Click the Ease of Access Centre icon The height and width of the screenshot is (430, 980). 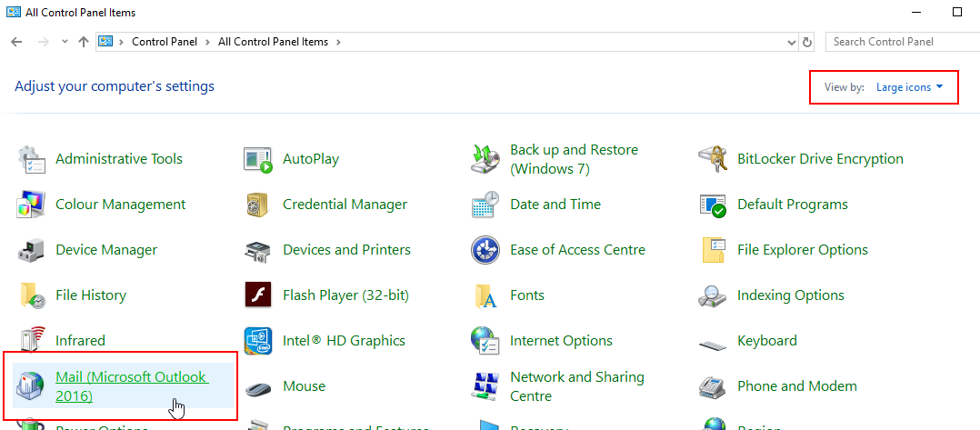(x=485, y=250)
